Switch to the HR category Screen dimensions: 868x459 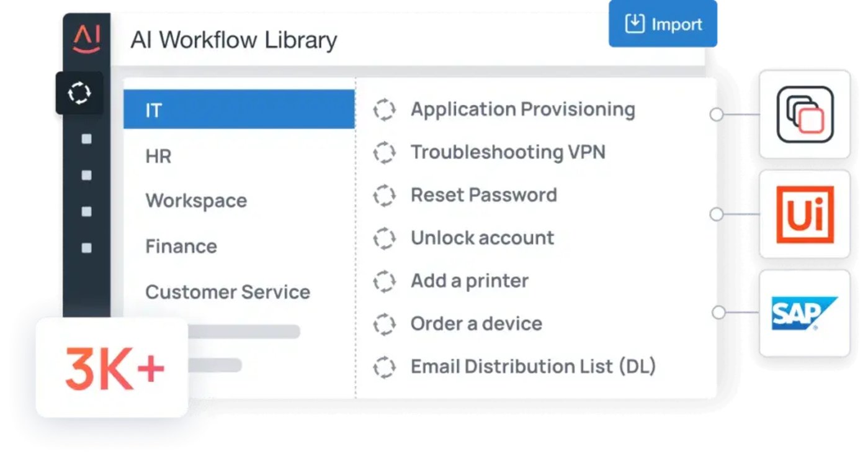159,156
